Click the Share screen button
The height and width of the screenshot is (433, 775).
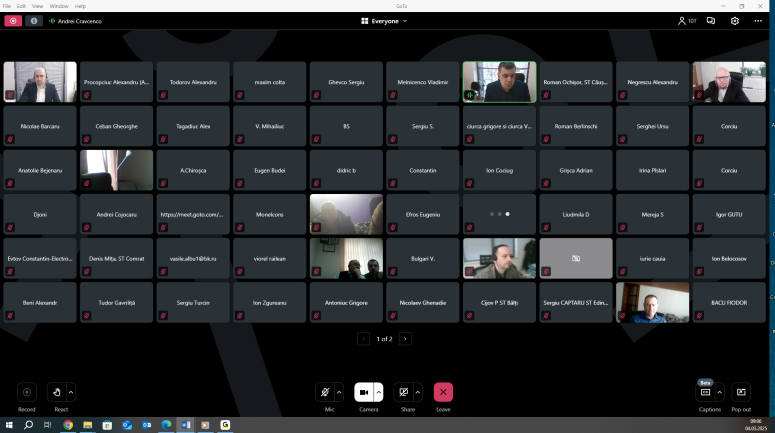pos(403,392)
